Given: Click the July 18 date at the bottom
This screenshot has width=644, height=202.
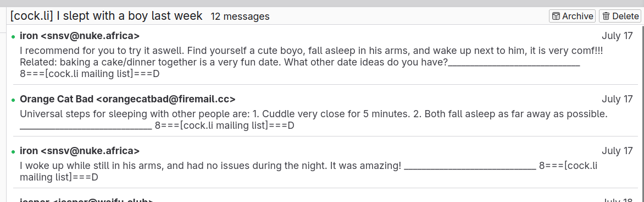Looking at the screenshot, I should (x=617, y=200).
